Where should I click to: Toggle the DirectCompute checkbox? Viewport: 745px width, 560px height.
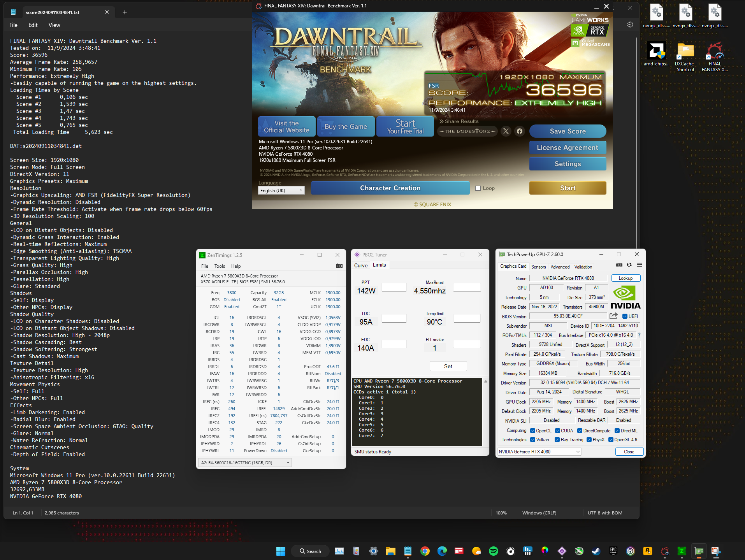click(x=580, y=431)
